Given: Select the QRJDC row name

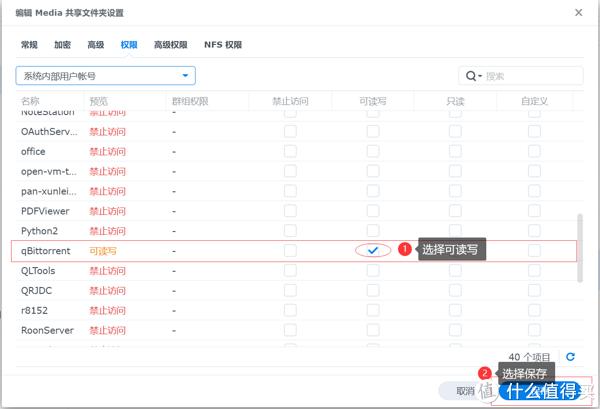Looking at the screenshot, I should point(36,290).
